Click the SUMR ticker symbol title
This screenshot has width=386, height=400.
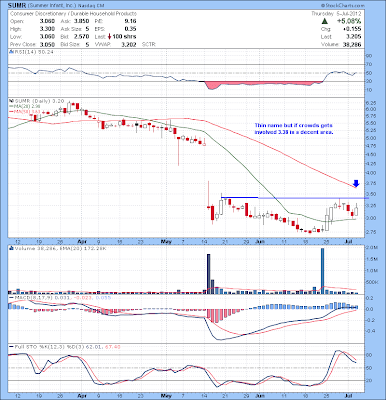(15, 6)
